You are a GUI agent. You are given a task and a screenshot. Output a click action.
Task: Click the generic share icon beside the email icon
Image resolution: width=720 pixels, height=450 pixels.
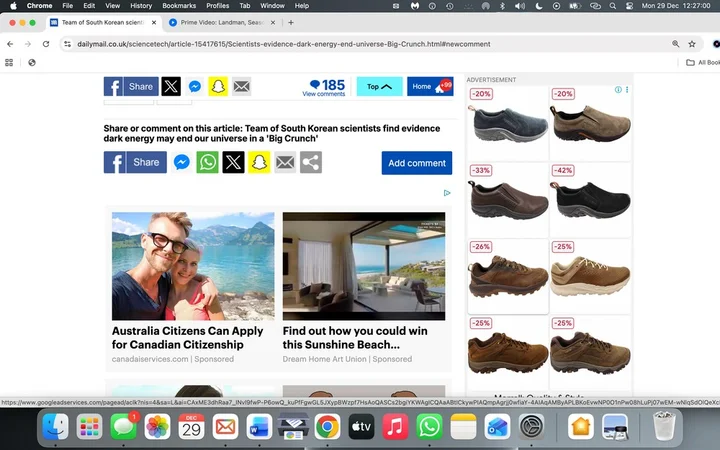click(x=311, y=162)
